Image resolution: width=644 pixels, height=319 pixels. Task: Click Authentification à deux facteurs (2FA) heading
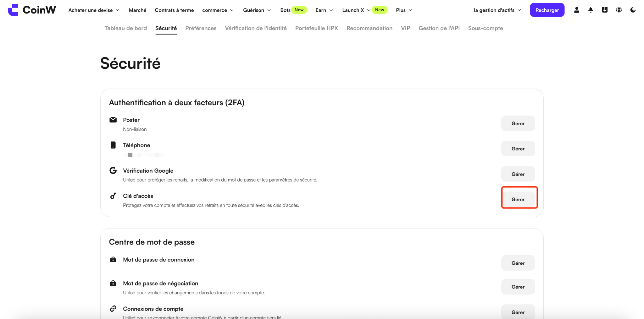177,103
